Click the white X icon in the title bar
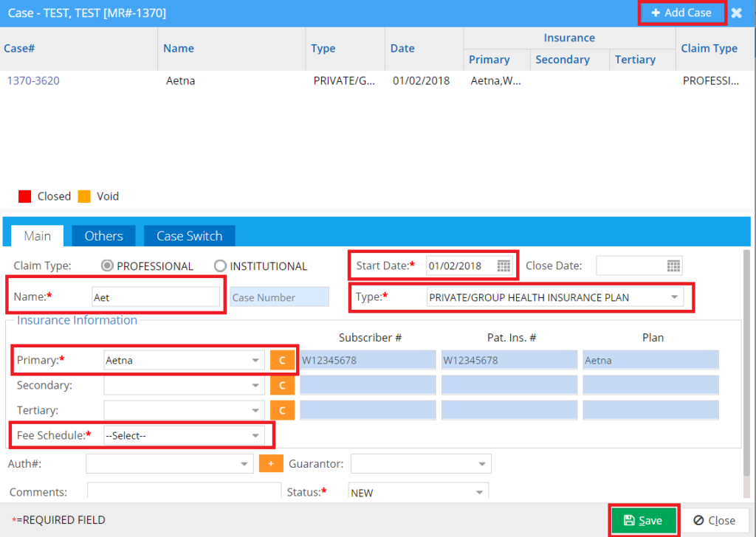This screenshot has height=537, width=756. [x=736, y=13]
